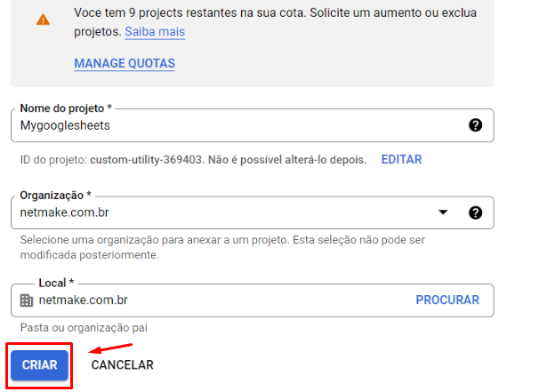Click the CANCELAR button
The image size is (539, 392).
pyautogui.click(x=123, y=364)
